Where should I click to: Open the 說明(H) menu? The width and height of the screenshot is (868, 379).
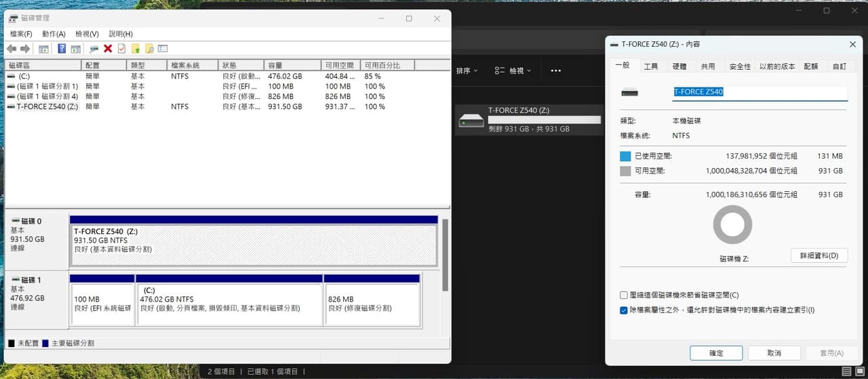tap(121, 34)
